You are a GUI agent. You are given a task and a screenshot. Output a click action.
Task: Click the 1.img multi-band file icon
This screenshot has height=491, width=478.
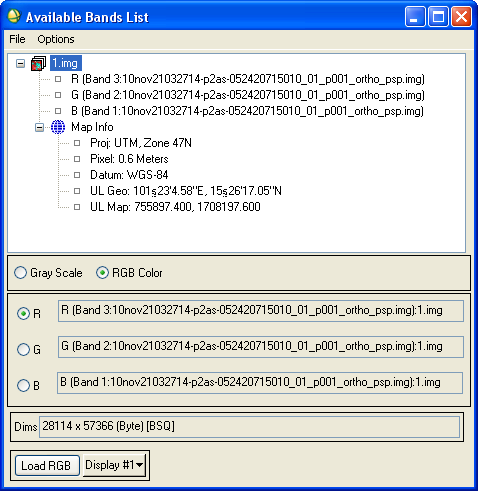(38, 63)
